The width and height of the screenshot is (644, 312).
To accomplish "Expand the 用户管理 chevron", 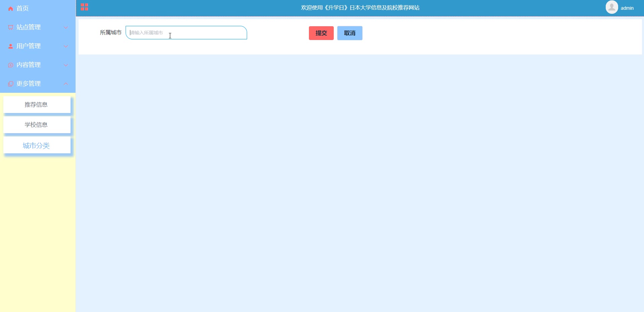I will pos(66,46).
